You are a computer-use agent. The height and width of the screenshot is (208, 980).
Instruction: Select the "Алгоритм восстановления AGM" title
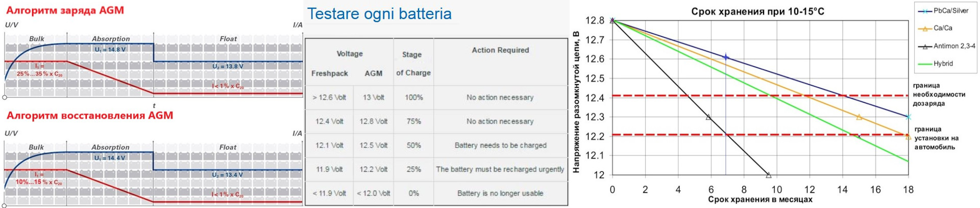[x=89, y=115]
